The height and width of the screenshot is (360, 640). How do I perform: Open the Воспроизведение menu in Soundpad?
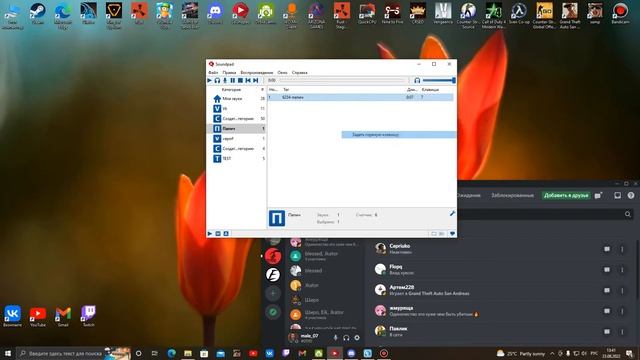[x=257, y=72]
